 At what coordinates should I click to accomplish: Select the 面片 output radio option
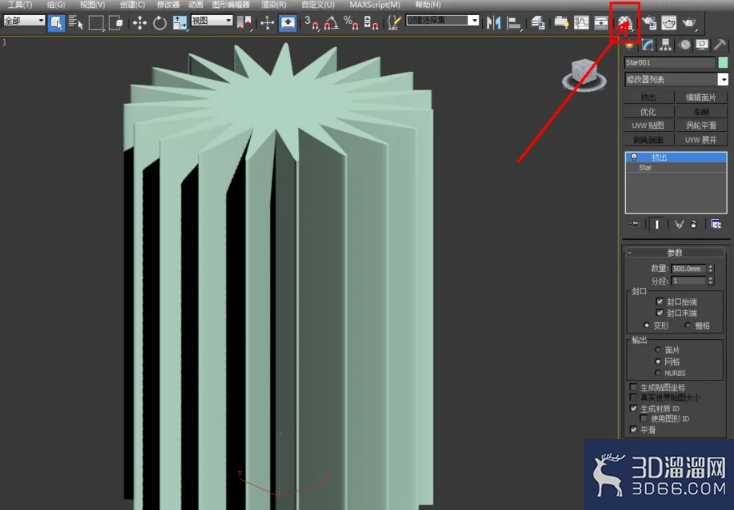658,349
